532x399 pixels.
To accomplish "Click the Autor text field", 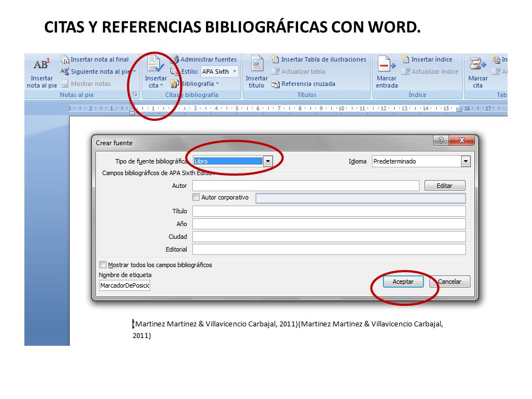I will pyautogui.click(x=306, y=186).
